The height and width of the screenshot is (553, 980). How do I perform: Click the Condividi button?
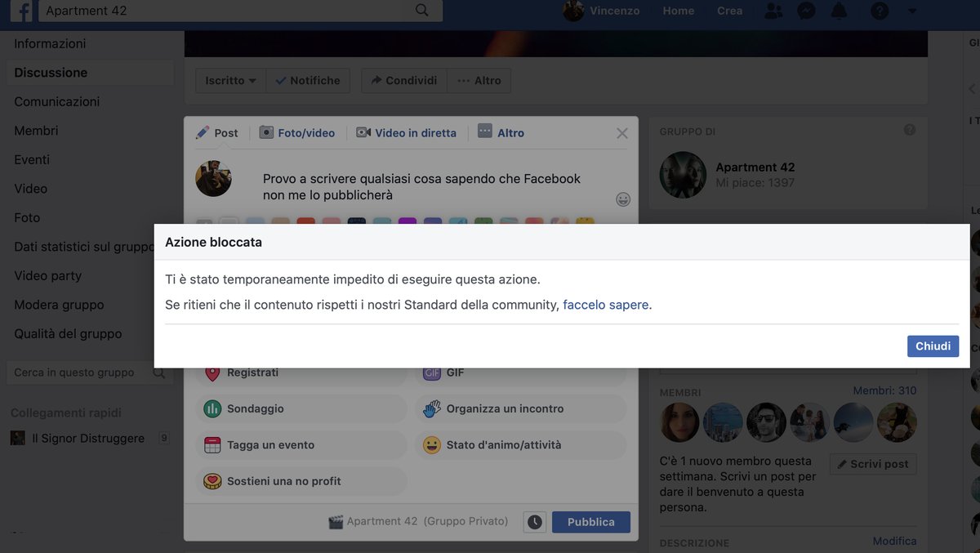tap(404, 81)
